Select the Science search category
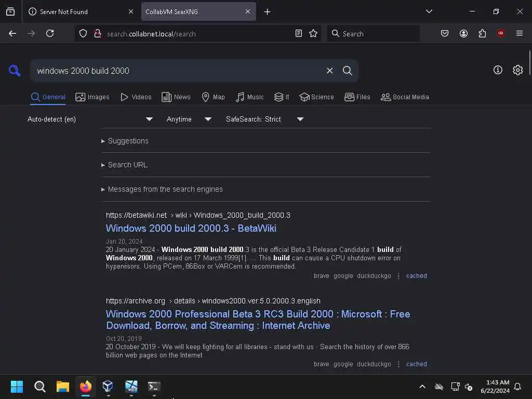The image size is (532, 399). pos(316,97)
